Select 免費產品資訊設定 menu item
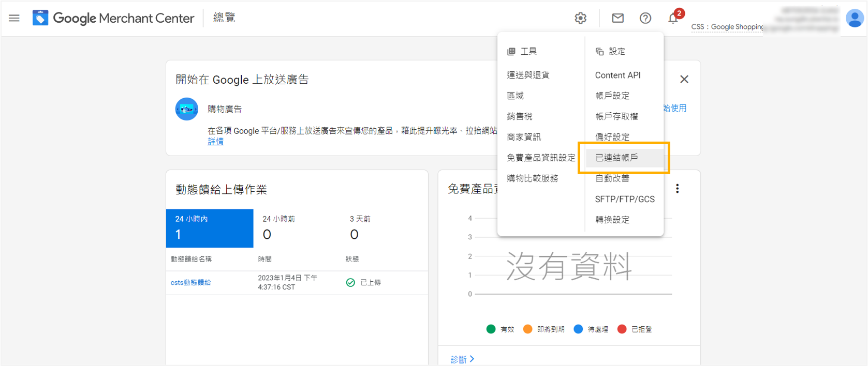 pyautogui.click(x=541, y=158)
